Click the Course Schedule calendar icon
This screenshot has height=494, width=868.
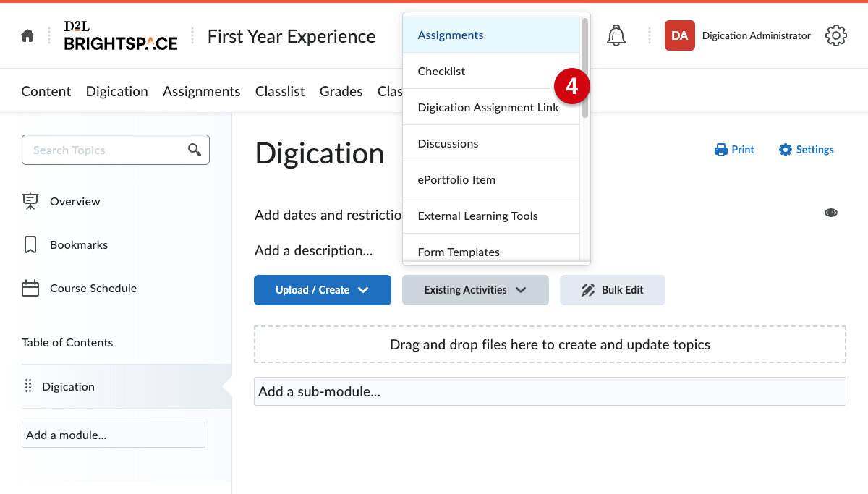[x=30, y=288]
